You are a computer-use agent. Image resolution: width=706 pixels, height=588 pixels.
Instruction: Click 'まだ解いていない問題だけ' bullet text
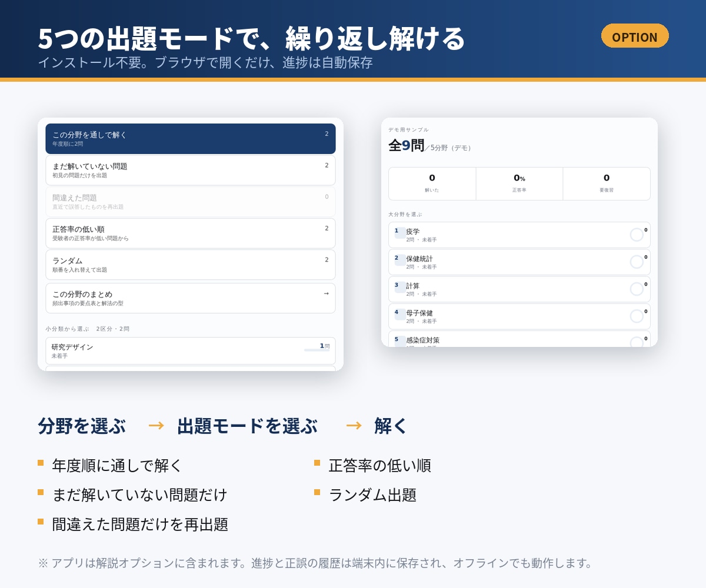pos(139,495)
